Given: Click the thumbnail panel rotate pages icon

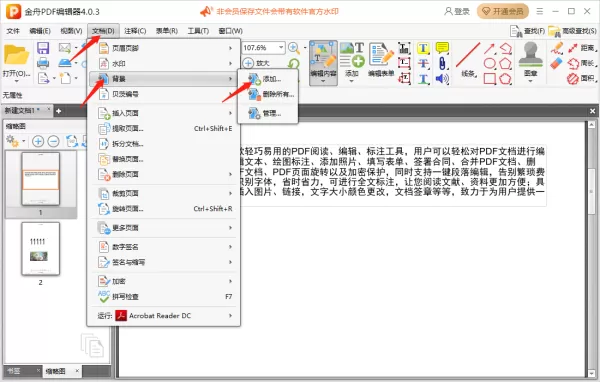Looking at the screenshot, I should (x=72, y=141).
